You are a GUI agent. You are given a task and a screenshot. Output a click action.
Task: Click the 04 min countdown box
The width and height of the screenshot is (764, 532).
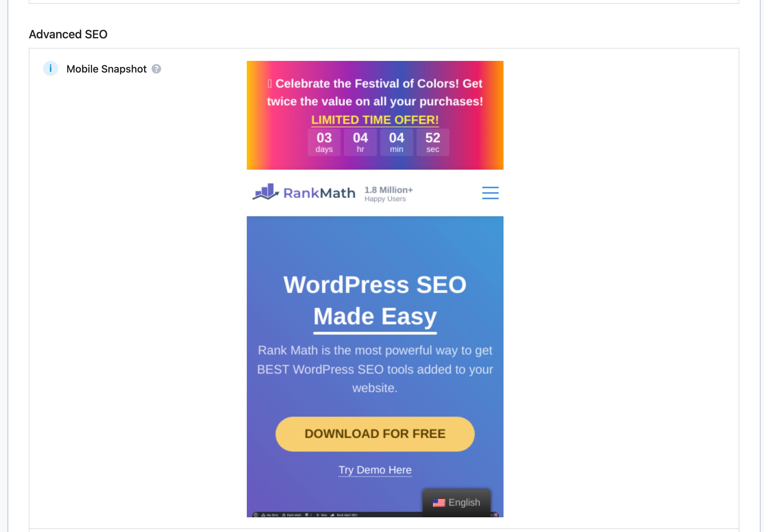pyautogui.click(x=397, y=142)
